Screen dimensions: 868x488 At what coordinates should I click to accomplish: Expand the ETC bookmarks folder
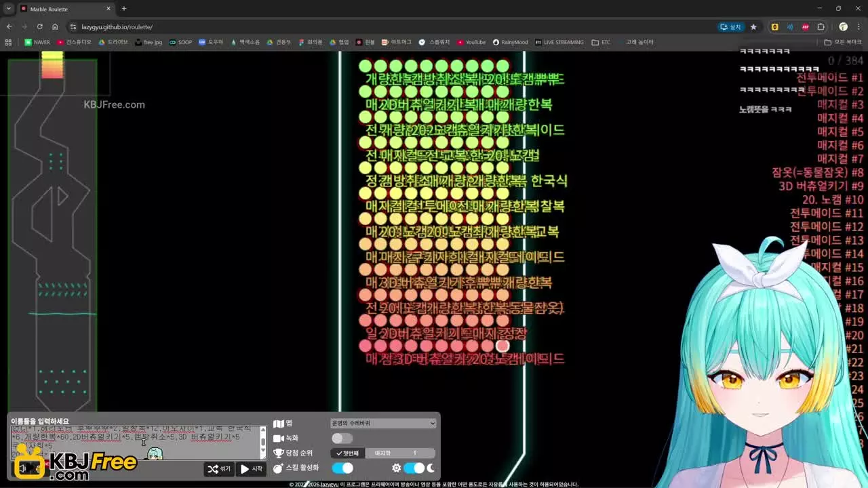pyautogui.click(x=601, y=42)
